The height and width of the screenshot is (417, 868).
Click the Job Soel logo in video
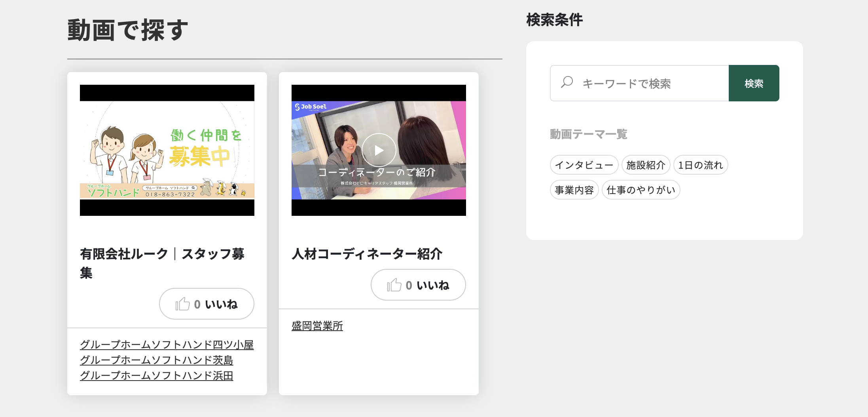coord(311,107)
